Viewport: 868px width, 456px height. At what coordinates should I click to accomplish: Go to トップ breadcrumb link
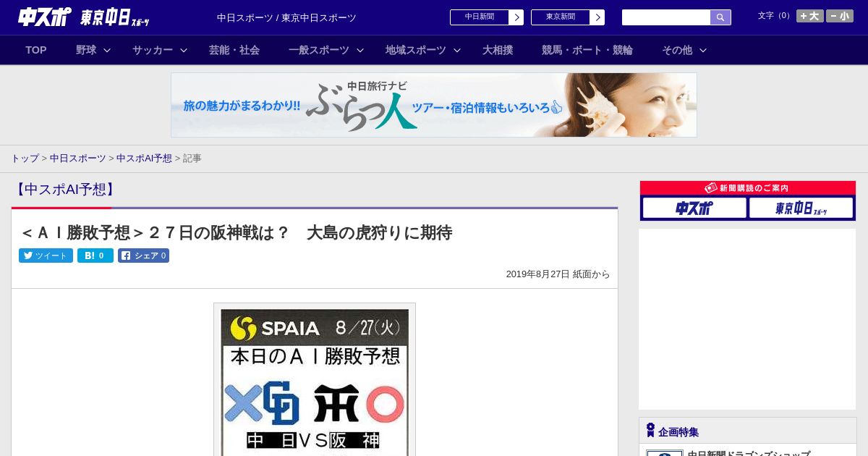tap(25, 159)
